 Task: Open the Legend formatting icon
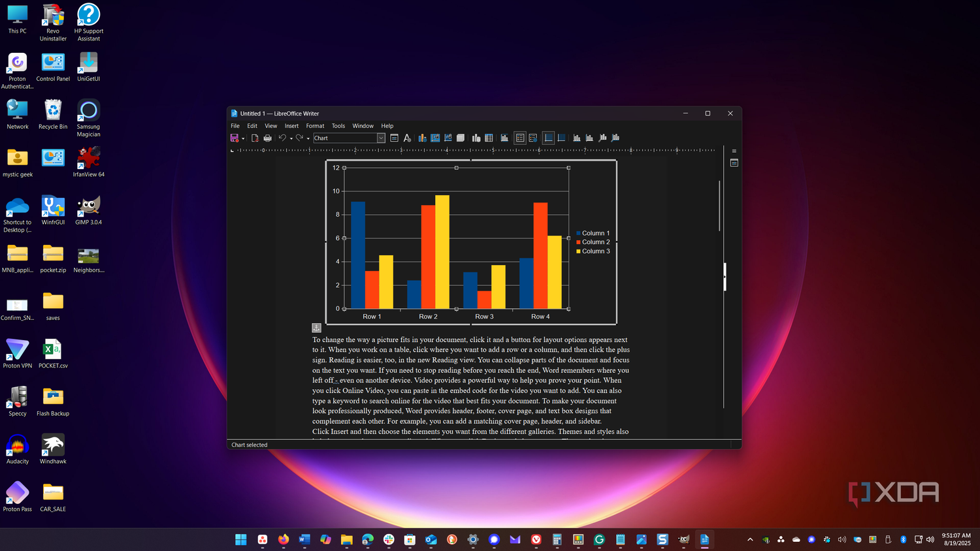click(x=532, y=138)
